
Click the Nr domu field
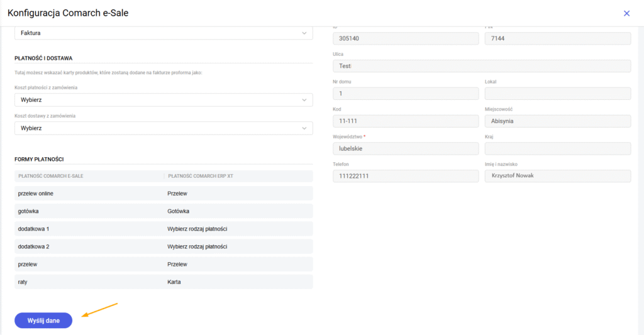coord(406,94)
